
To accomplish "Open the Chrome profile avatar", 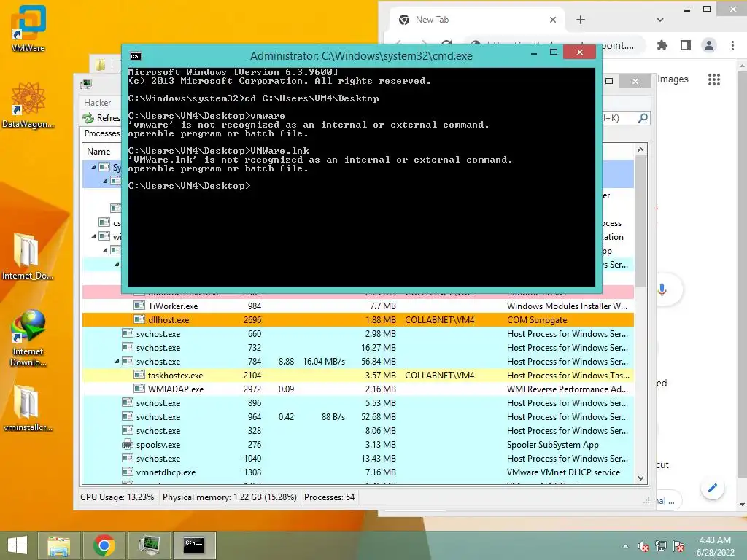I will coord(709,46).
